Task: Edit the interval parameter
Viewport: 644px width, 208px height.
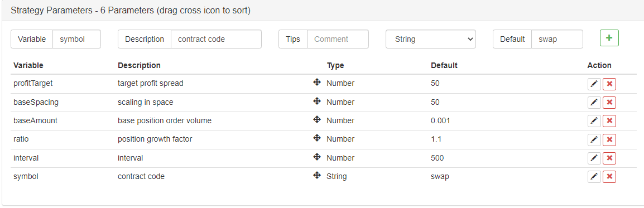Action: pyautogui.click(x=594, y=158)
